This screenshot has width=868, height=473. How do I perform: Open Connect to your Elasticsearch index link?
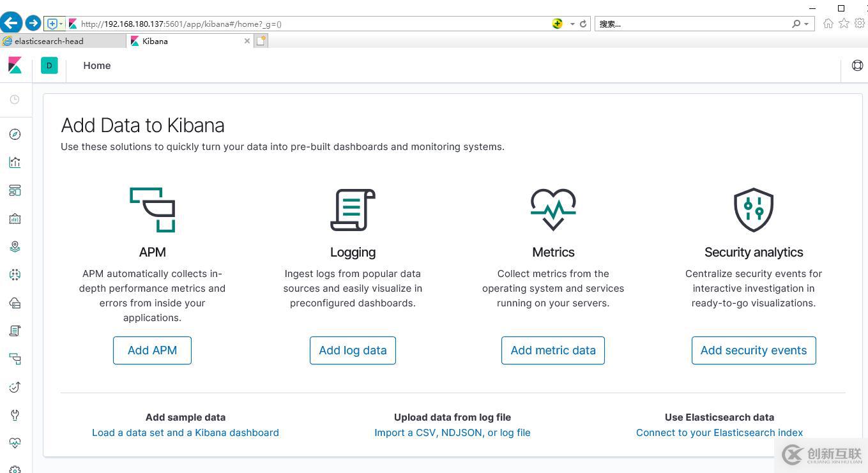719,432
